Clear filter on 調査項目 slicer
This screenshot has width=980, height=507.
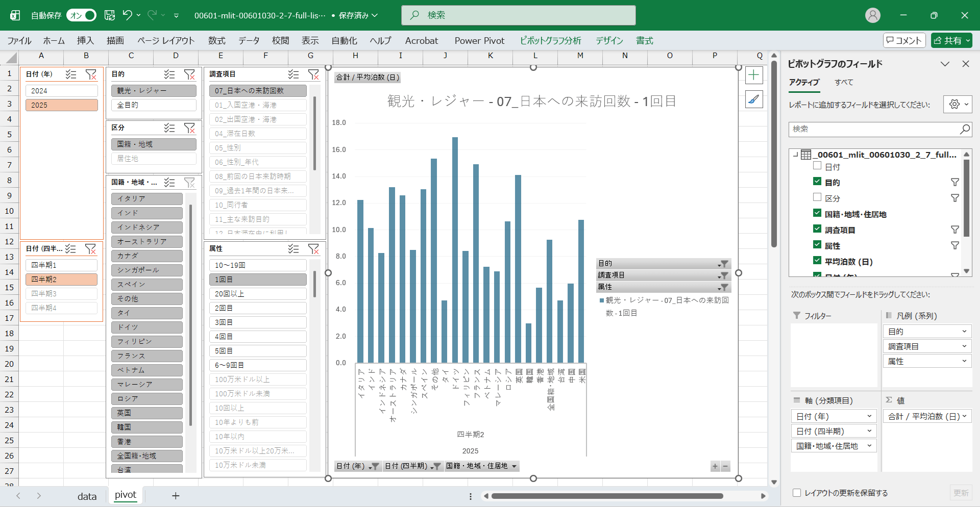click(x=313, y=74)
